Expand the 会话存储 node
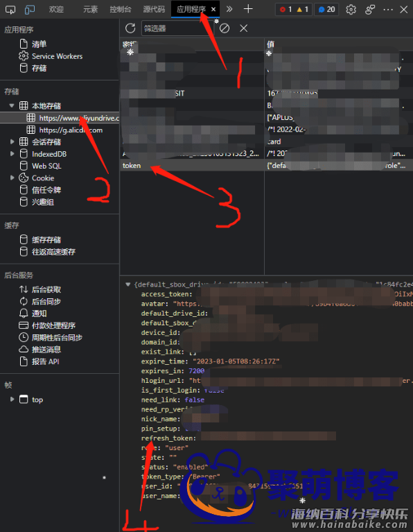 click(x=12, y=141)
